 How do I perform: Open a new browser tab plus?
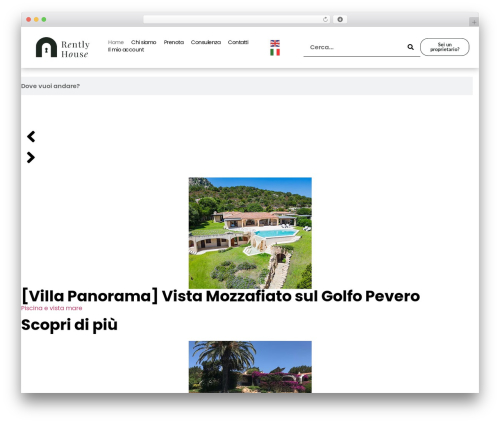[474, 22]
